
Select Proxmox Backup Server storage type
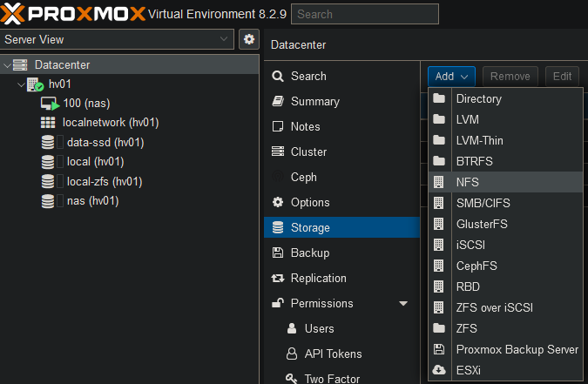point(517,349)
